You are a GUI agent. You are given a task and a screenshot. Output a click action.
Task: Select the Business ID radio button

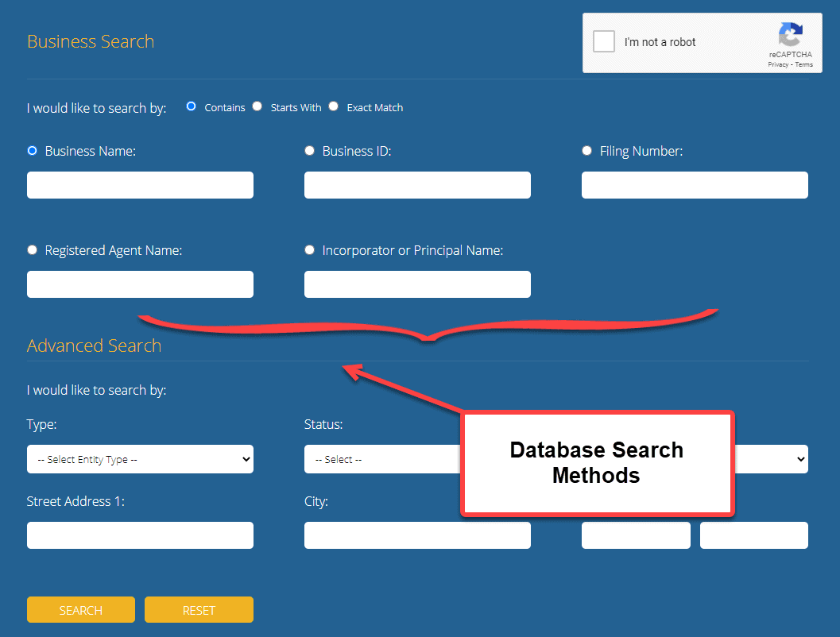pyautogui.click(x=309, y=151)
